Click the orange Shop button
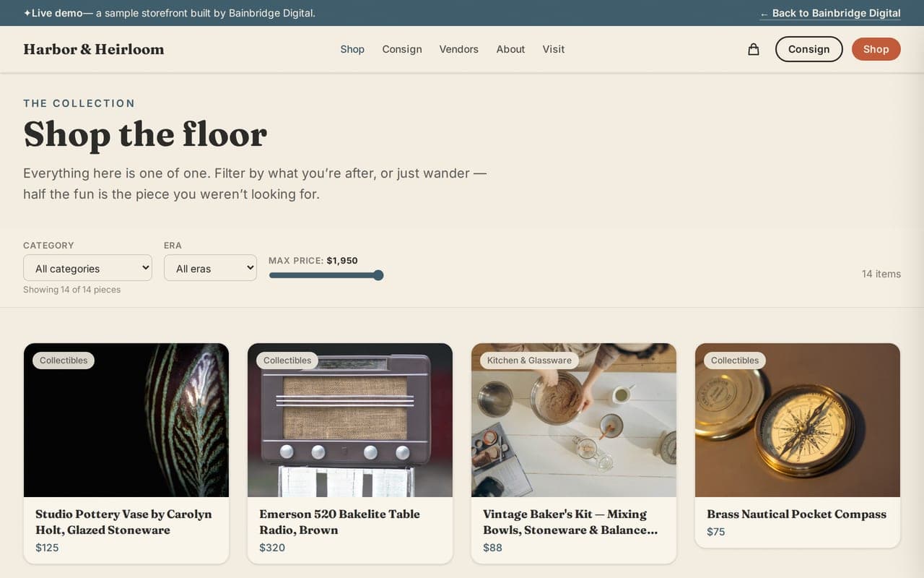This screenshot has height=578, width=924. 876,49
